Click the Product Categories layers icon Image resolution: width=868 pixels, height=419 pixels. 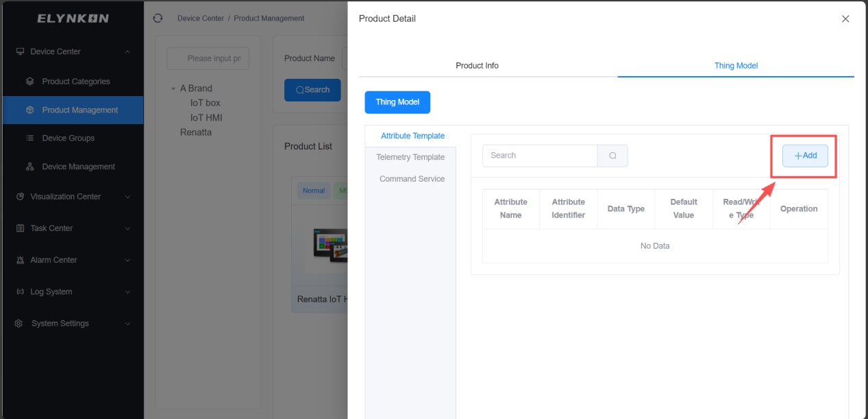(29, 82)
